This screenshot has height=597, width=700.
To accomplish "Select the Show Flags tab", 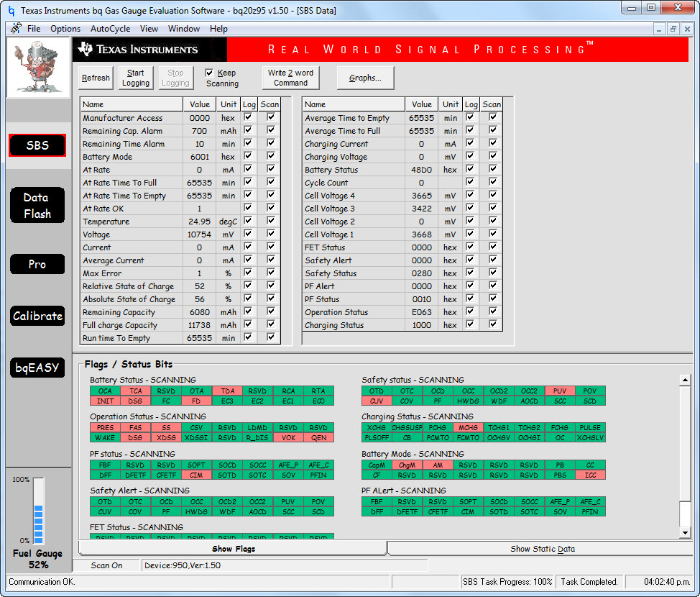I will click(x=233, y=548).
